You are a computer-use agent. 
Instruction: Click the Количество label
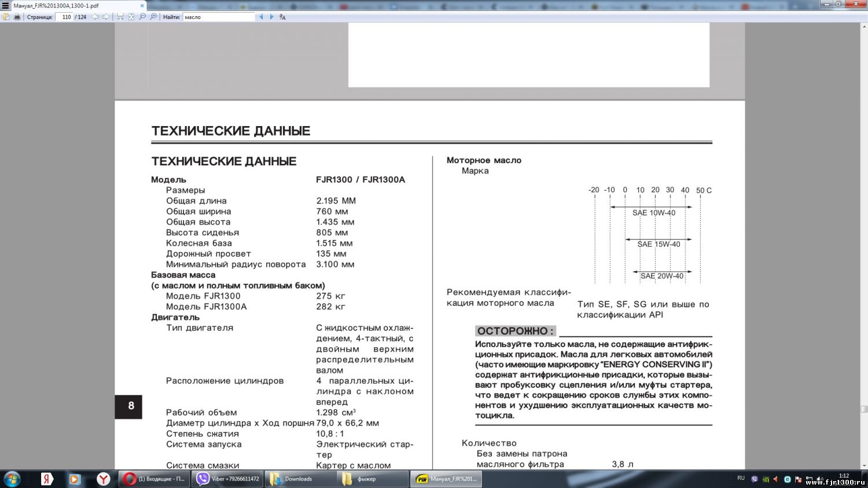(x=489, y=443)
